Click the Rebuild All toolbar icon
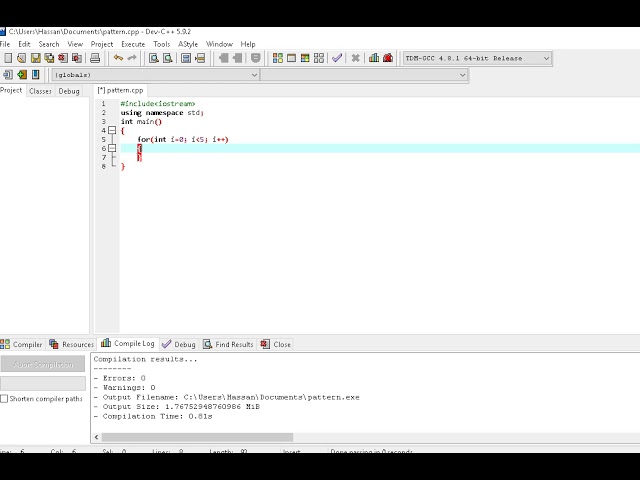The width and height of the screenshot is (640, 480). [x=319, y=58]
